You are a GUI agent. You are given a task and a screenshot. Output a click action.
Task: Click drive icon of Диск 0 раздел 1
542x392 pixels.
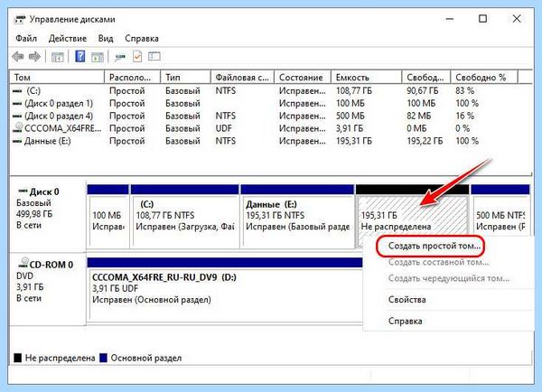coord(17,104)
